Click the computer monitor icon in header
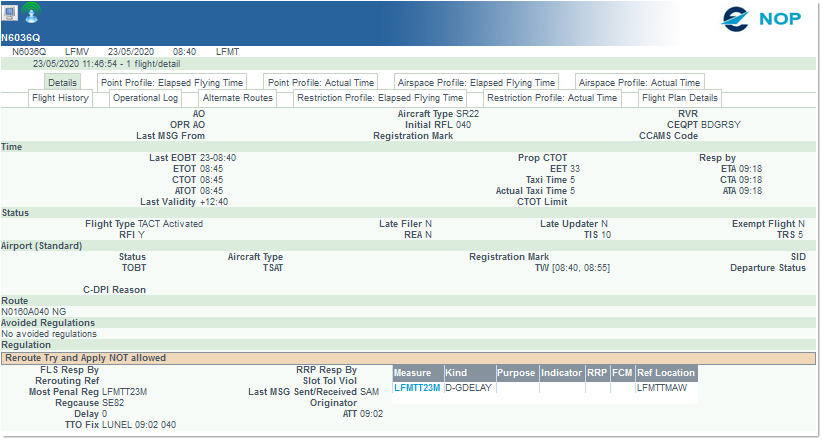This screenshot has height=441, width=823. pyautogui.click(x=11, y=12)
